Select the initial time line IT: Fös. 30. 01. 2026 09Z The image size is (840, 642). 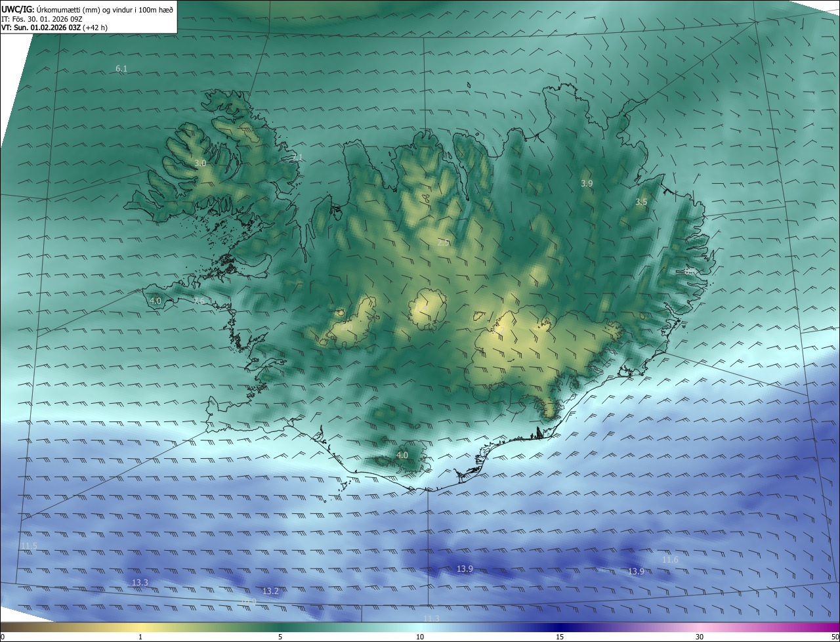41,18
